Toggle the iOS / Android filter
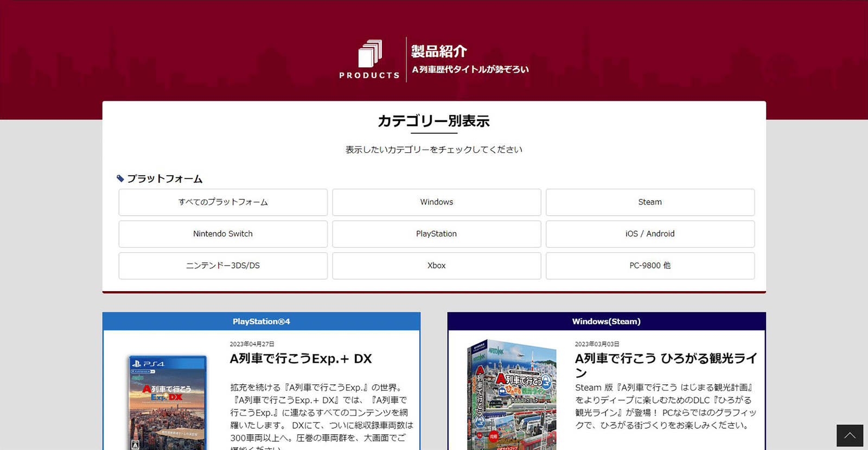Screen dimensions: 868x450 tap(650, 234)
